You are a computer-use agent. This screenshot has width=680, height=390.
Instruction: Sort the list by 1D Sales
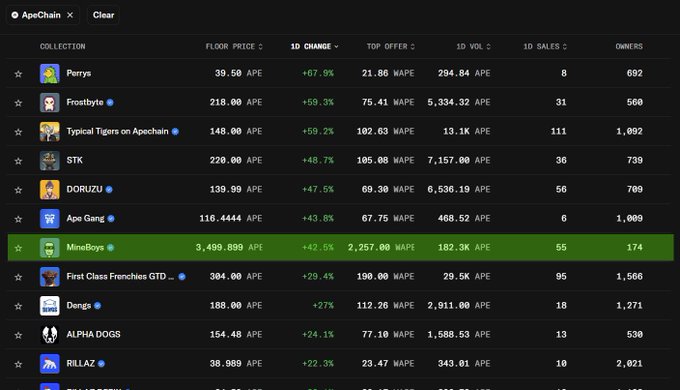(x=545, y=46)
